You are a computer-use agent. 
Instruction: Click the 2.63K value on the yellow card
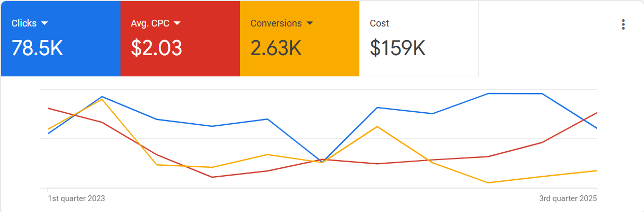click(276, 48)
